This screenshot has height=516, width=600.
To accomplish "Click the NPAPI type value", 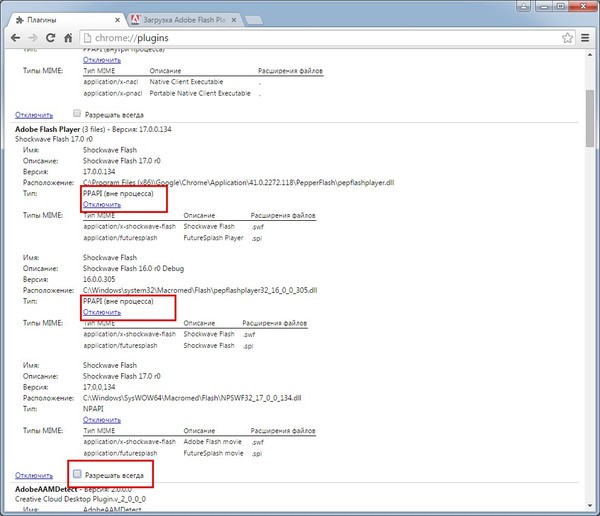I will coord(93,409).
